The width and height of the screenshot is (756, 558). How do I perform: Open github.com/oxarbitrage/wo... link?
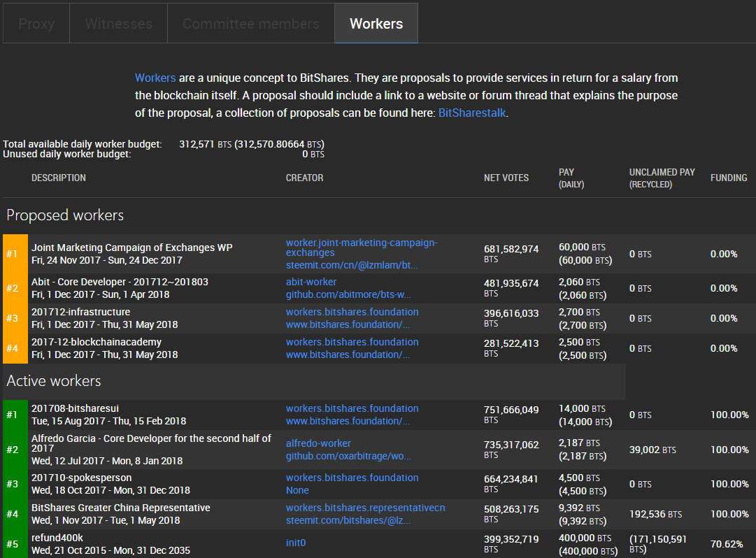coord(348,456)
